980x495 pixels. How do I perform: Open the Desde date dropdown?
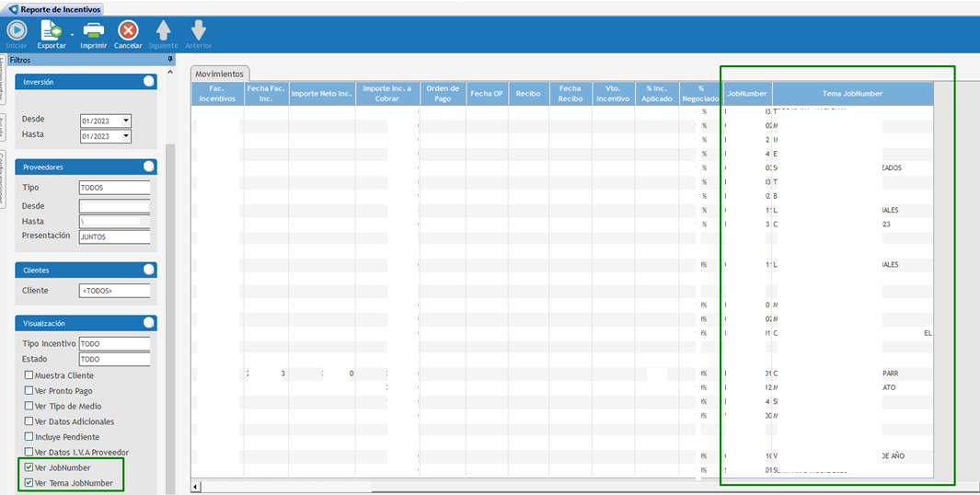point(126,121)
